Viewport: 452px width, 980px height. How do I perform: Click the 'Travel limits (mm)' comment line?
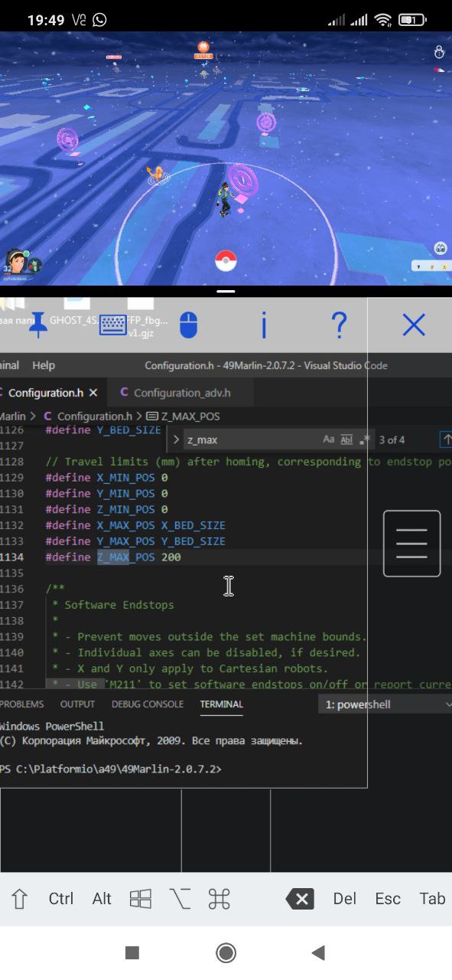(249, 461)
